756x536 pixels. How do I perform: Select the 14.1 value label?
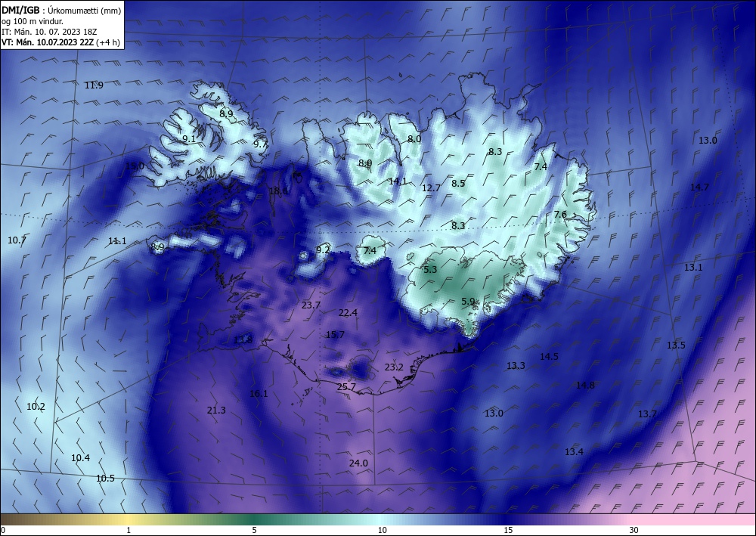coord(398,181)
